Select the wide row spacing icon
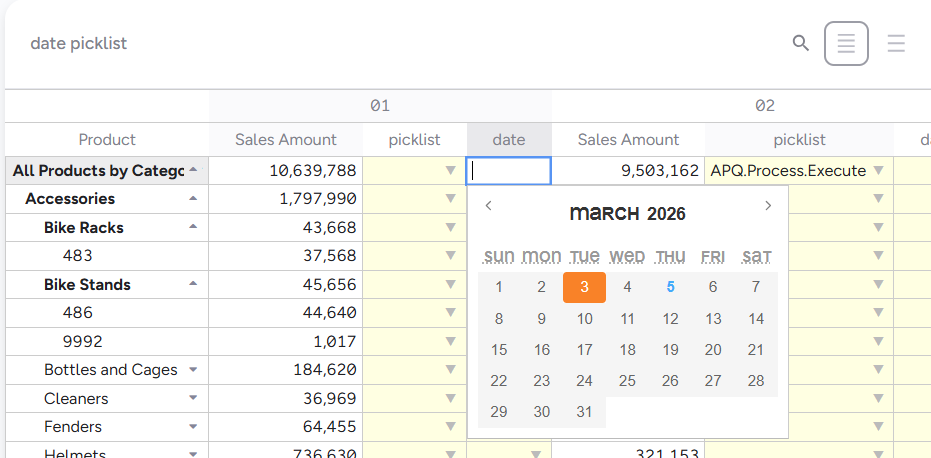The image size is (931, 458). pos(896,44)
